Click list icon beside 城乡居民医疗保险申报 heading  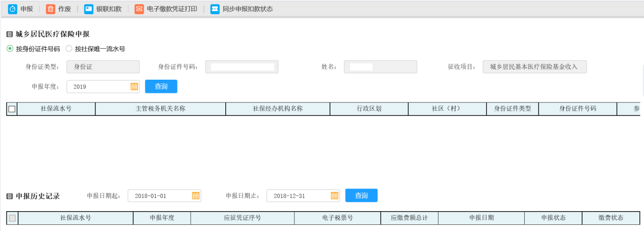pos(9,34)
